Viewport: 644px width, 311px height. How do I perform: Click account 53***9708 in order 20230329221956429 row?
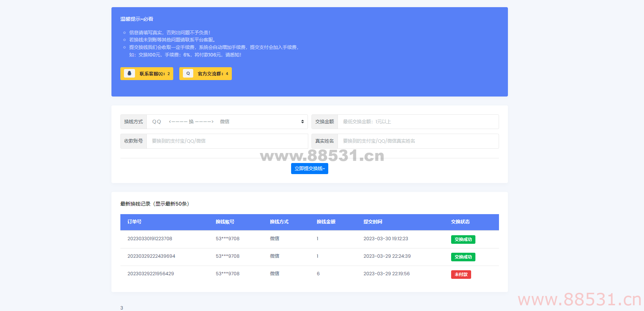[228, 273]
